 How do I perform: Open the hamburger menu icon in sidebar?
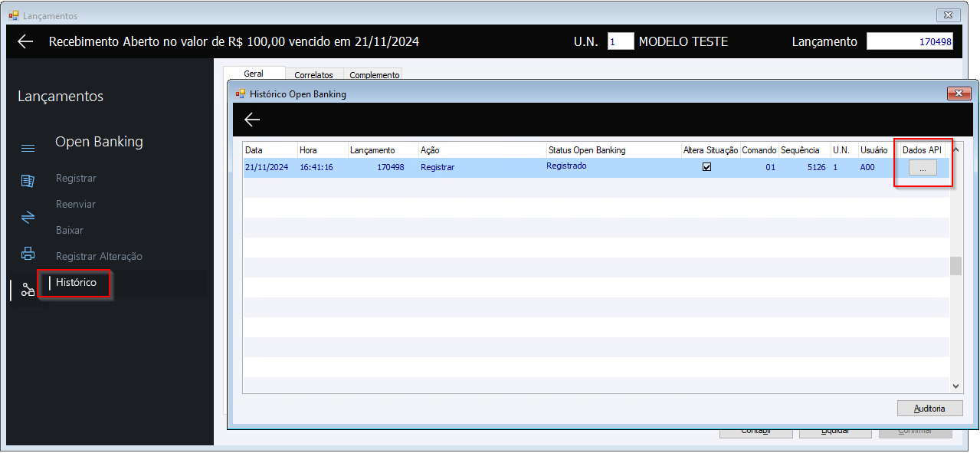tap(28, 149)
